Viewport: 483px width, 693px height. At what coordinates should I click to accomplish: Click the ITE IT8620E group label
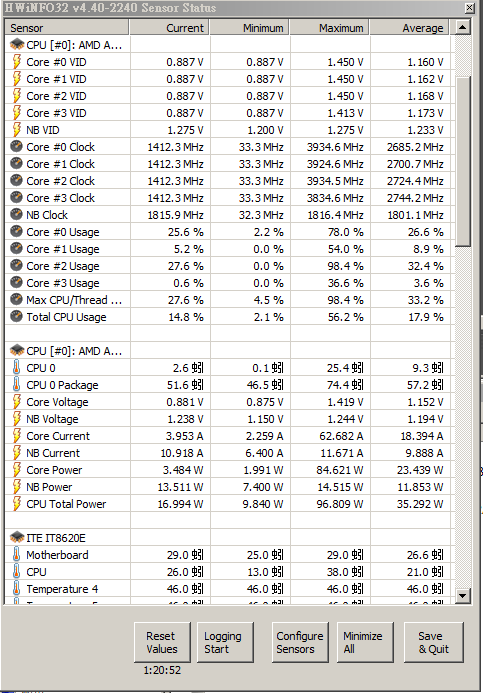(56, 538)
